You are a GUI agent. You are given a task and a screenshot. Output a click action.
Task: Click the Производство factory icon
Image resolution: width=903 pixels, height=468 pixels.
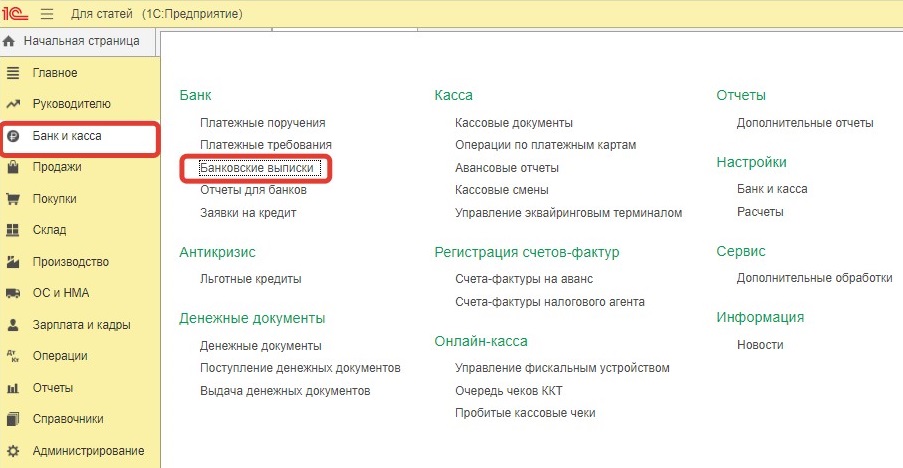click(x=13, y=262)
